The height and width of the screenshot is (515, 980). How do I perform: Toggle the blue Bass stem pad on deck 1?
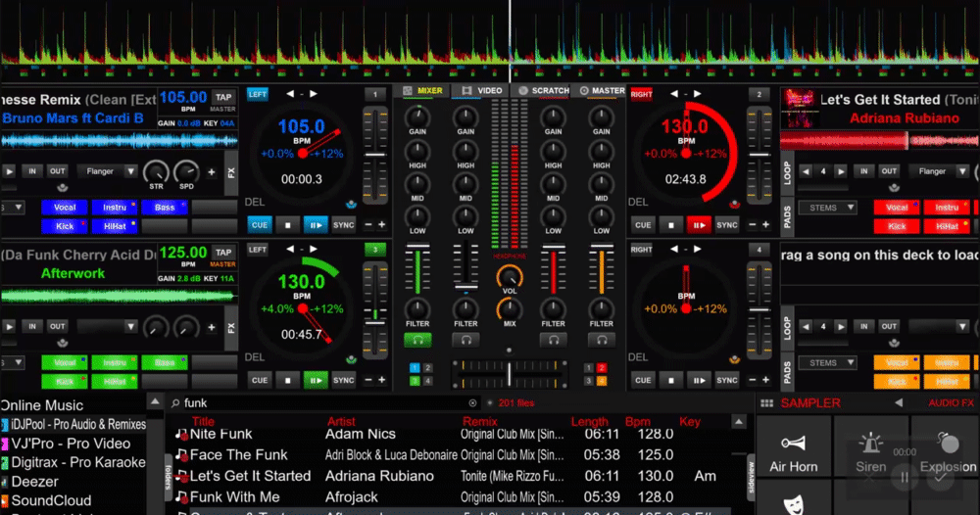(x=165, y=208)
